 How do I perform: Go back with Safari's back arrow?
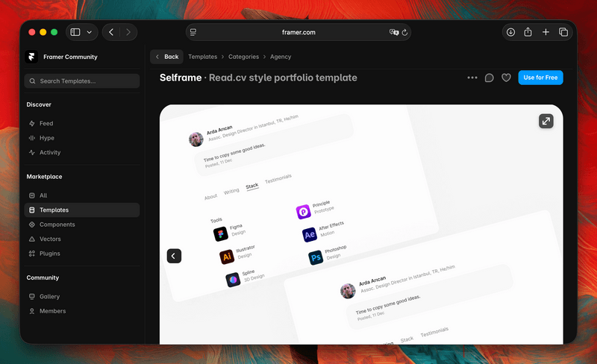point(111,32)
